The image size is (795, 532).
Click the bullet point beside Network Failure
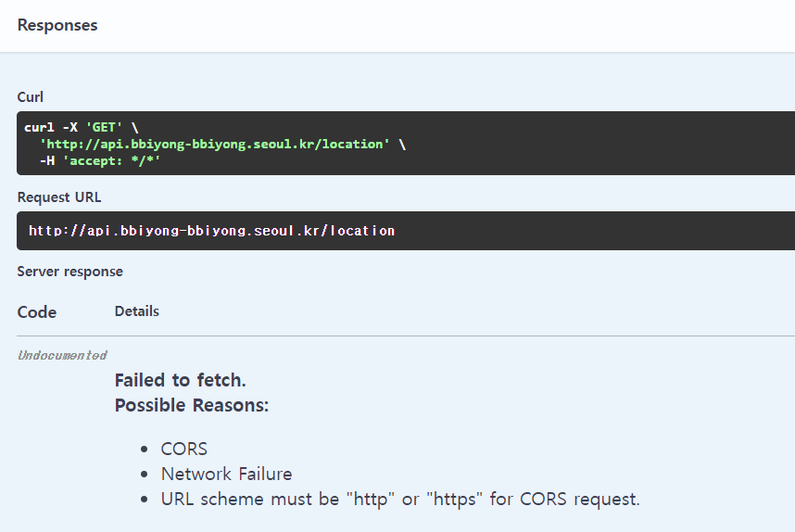point(145,475)
